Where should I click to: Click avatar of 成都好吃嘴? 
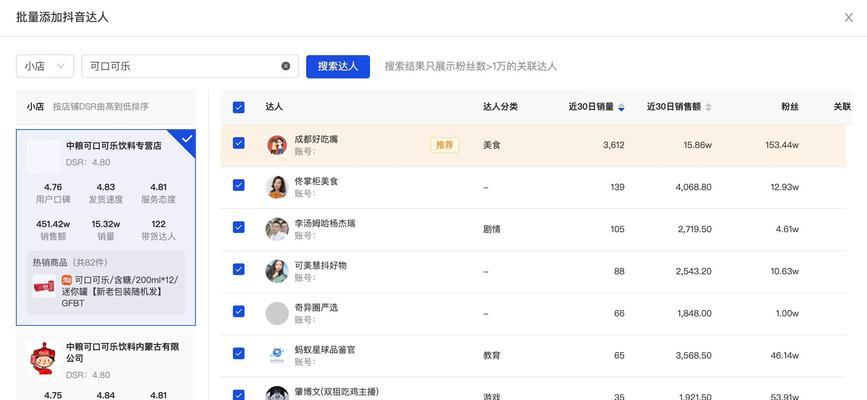[277, 145]
